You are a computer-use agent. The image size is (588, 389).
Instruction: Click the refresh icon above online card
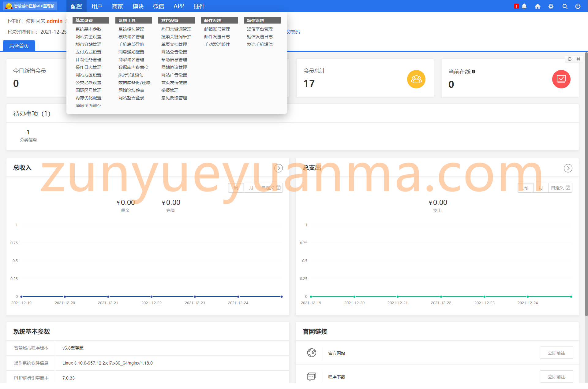pos(570,59)
